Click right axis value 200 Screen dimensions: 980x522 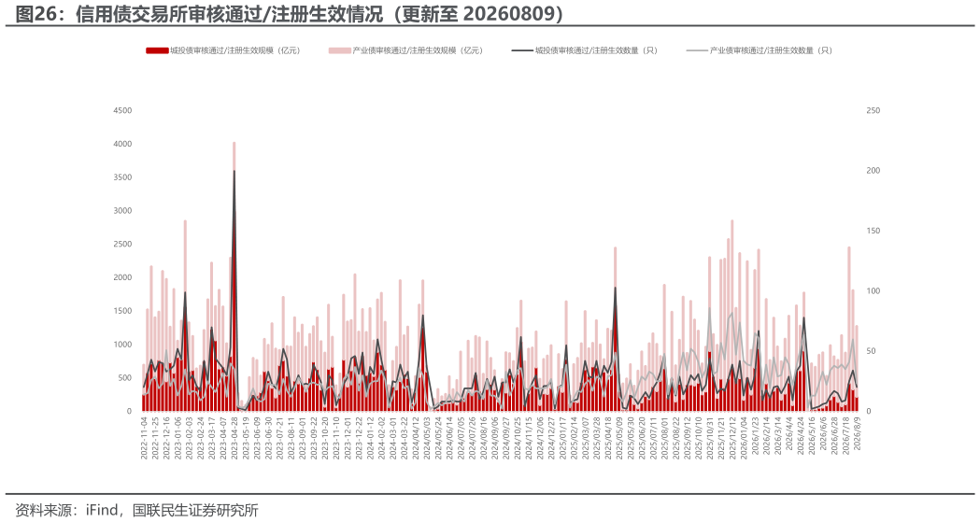click(873, 171)
